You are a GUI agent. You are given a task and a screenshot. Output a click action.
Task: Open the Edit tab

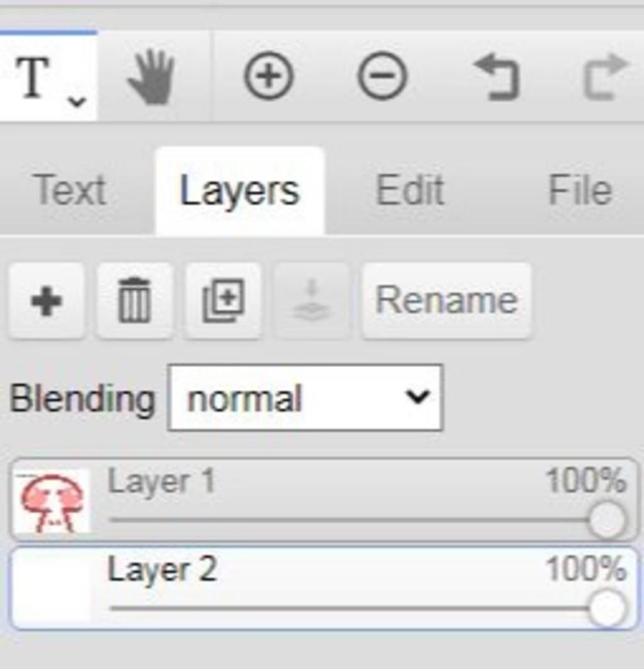coord(410,191)
